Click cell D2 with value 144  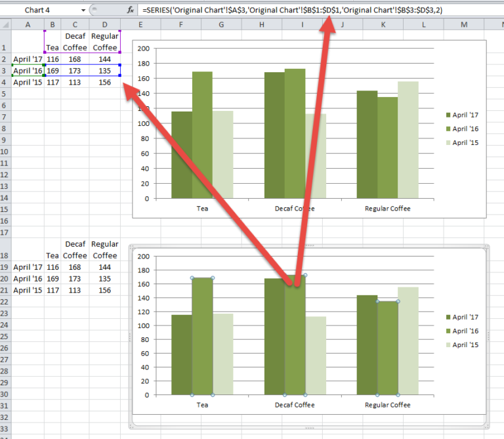pyautogui.click(x=105, y=59)
